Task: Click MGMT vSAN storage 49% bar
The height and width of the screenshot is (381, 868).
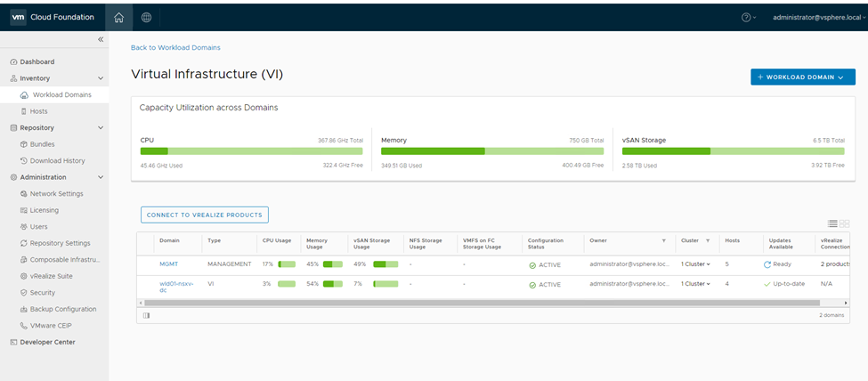Action: (385, 264)
